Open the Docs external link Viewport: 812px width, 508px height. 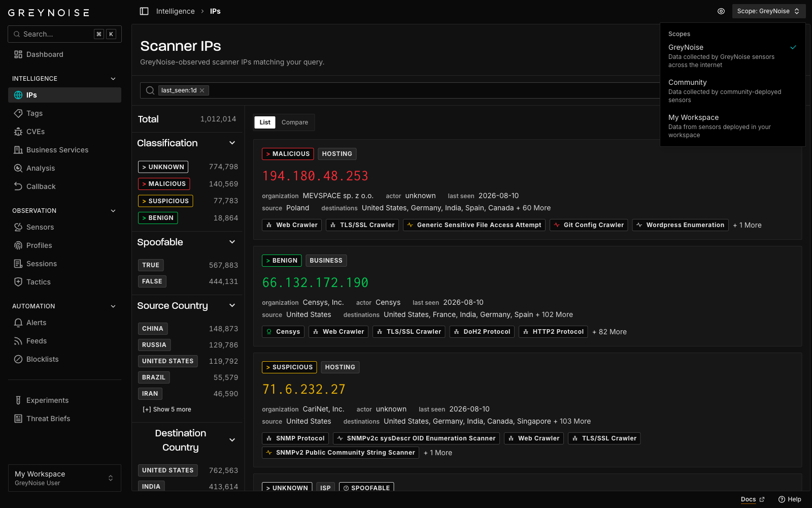(753, 499)
